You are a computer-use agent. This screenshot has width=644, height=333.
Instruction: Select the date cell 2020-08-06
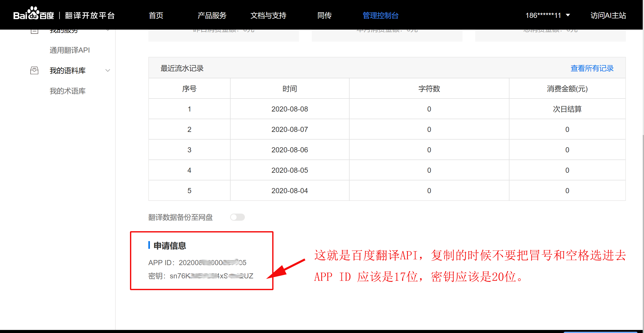[290, 150]
